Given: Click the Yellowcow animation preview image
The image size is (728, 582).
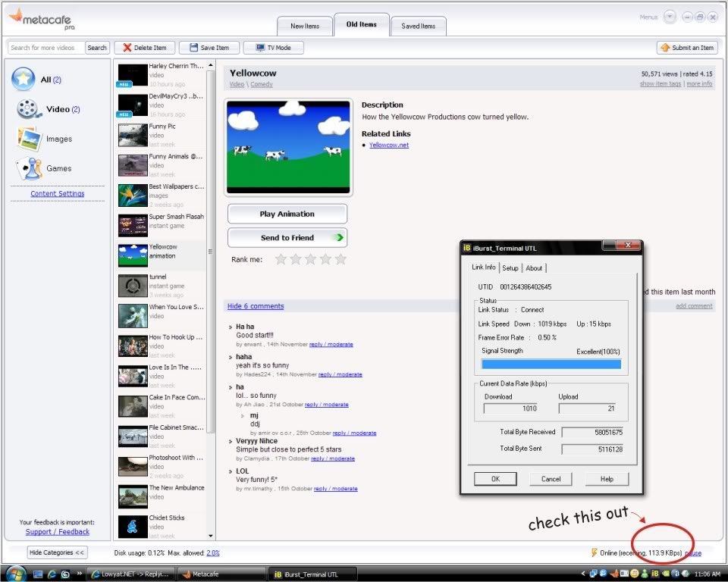Looking at the screenshot, I should point(288,147).
